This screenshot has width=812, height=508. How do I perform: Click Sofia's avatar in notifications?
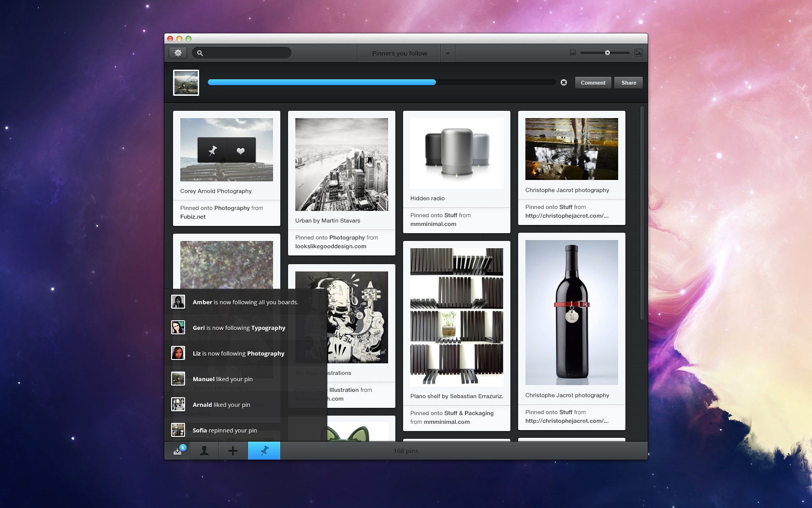tap(178, 430)
